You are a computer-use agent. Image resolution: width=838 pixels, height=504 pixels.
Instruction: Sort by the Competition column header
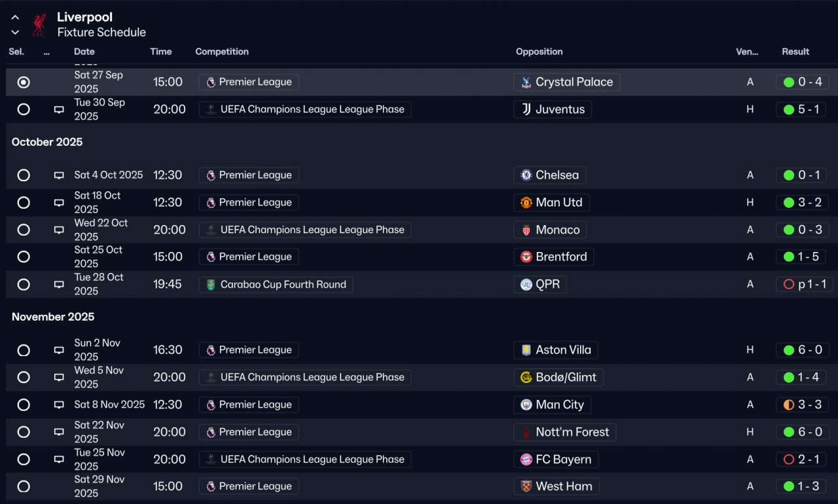(x=222, y=52)
